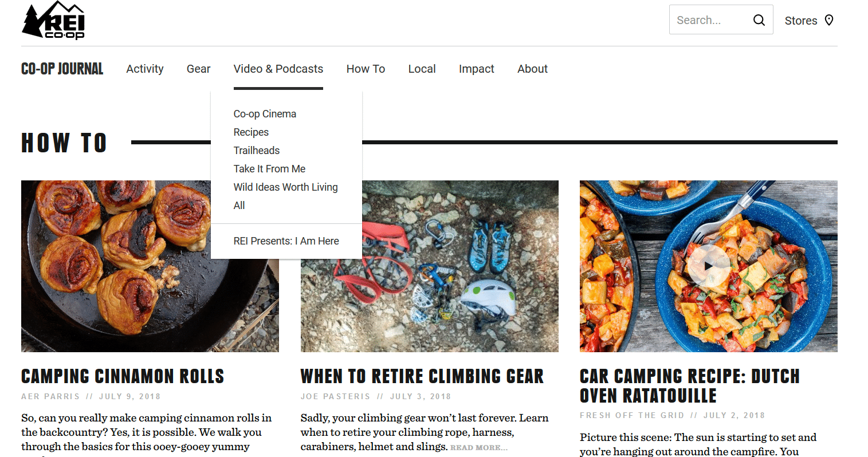Play the Dutch oven ratatouille video
Screen dimensions: 868x457
pos(709,266)
